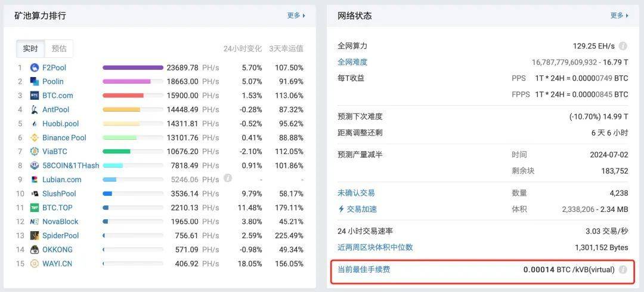Open the Lubian.com pool link
The width and height of the screenshot is (644, 292).
pos(62,180)
